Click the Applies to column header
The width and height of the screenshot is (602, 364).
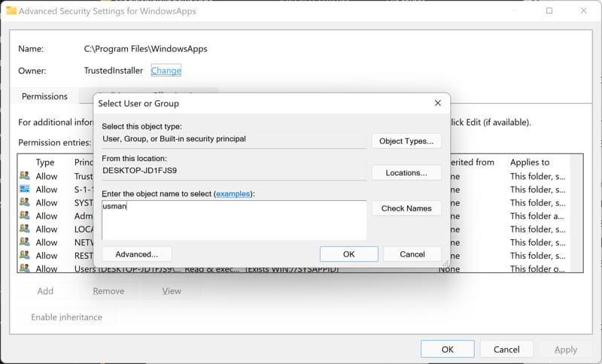(530, 162)
